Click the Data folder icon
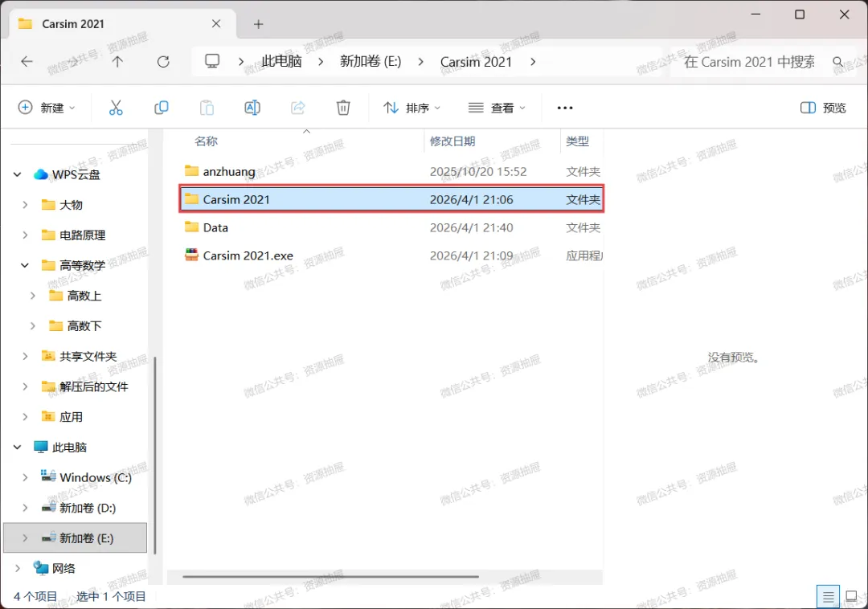Image resolution: width=868 pixels, height=609 pixels. pos(191,227)
